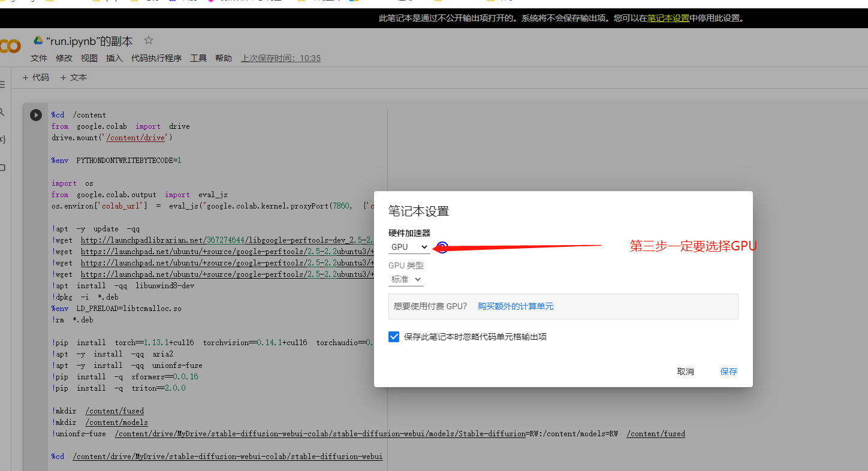Click the !rm *.deb code line
This screenshot has width=868, height=471.
click(x=73, y=320)
